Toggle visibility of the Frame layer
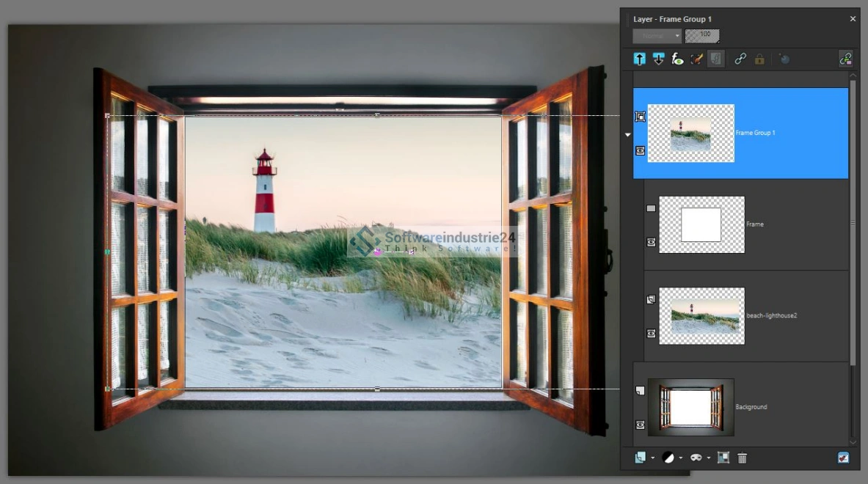 (x=651, y=242)
